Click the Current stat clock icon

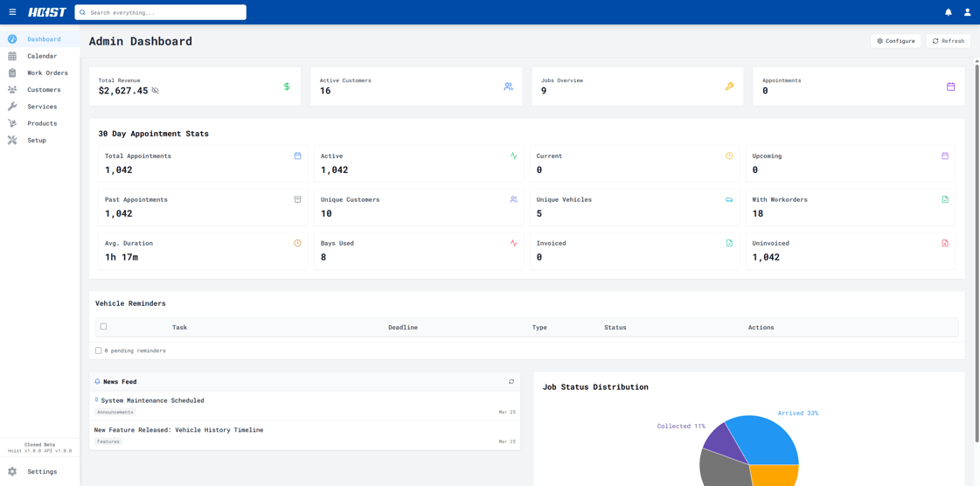[729, 156]
